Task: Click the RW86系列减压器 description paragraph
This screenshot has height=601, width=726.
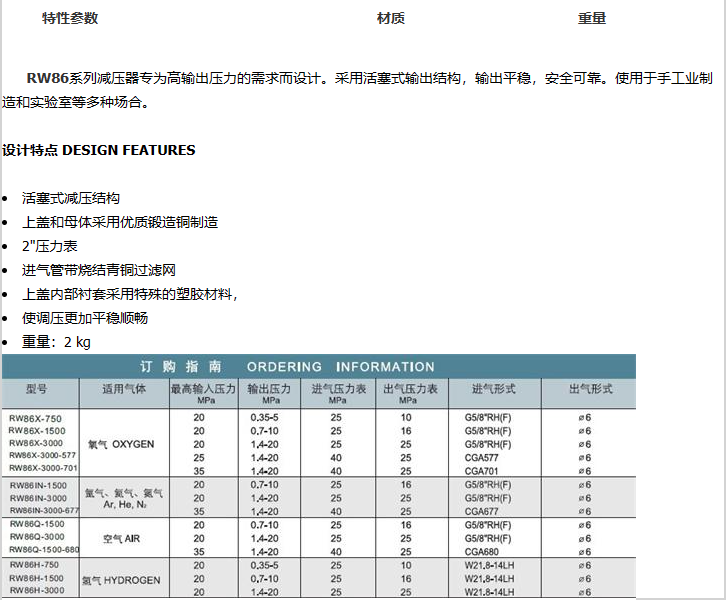Action: [357, 90]
